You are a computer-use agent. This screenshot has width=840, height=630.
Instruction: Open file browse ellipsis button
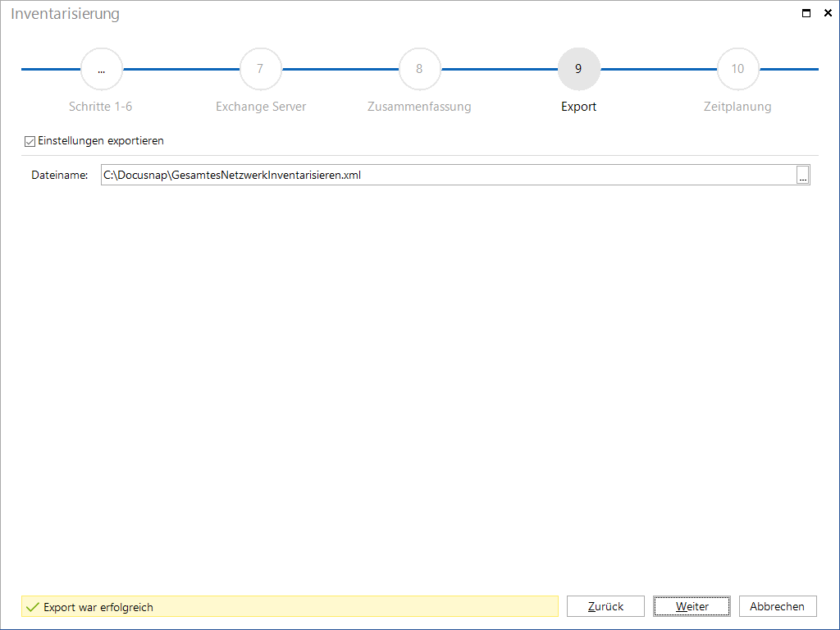point(802,176)
